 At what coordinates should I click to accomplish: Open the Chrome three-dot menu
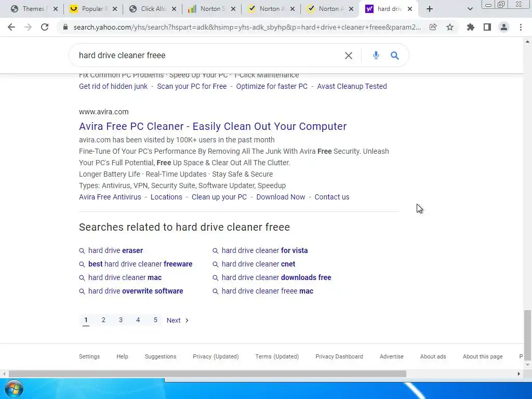click(521, 27)
